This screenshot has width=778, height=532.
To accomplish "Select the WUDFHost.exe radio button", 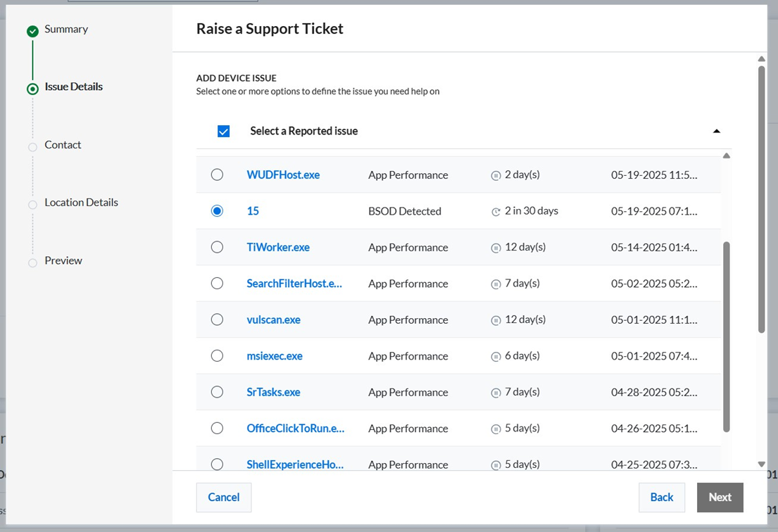I will [x=217, y=175].
